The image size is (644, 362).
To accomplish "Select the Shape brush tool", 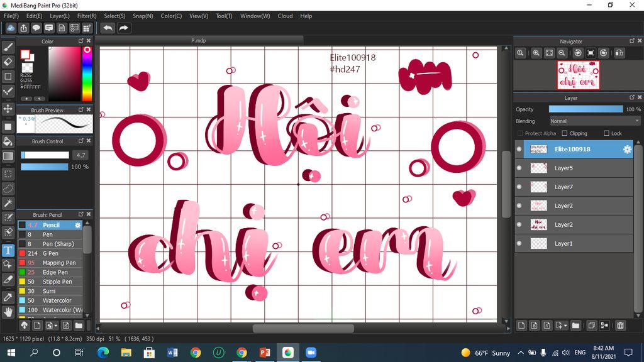I will pyautogui.click(x=8, y=76).
